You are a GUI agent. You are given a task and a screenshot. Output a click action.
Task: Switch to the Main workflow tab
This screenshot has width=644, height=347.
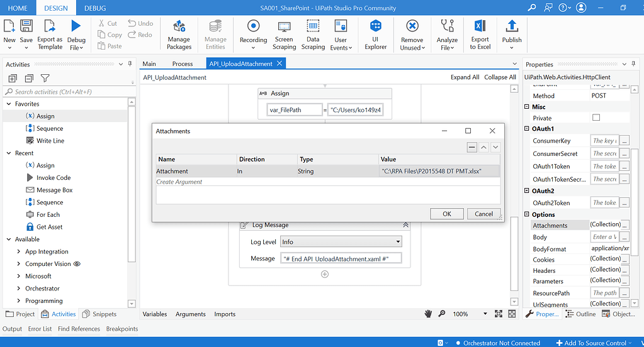coord(149,63)
